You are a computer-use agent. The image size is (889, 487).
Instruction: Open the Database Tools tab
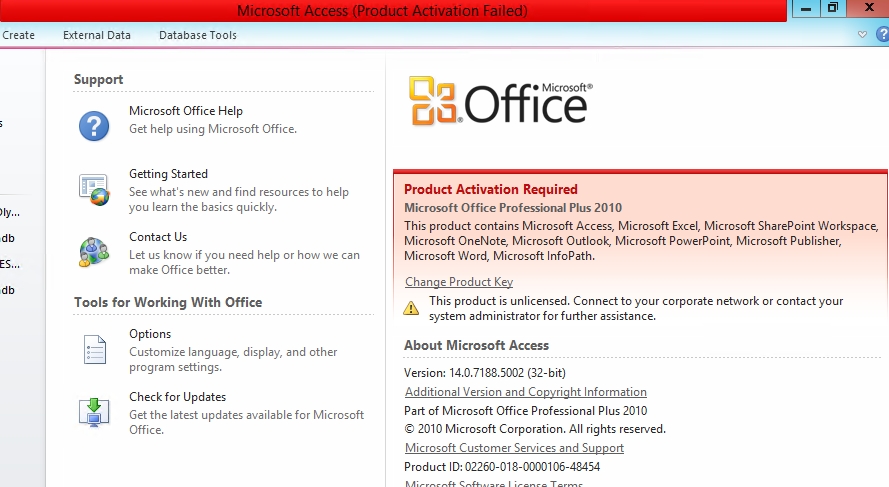point(198,35)
